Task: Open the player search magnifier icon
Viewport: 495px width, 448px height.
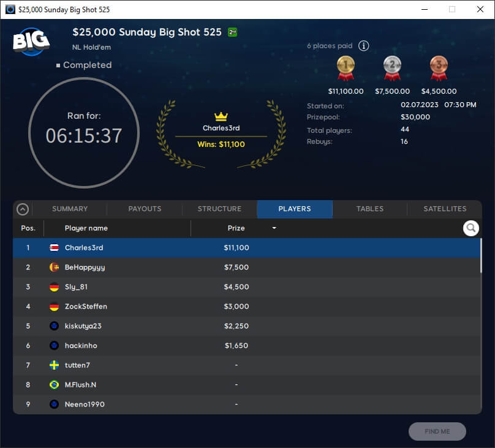Action: coord(470,228)
